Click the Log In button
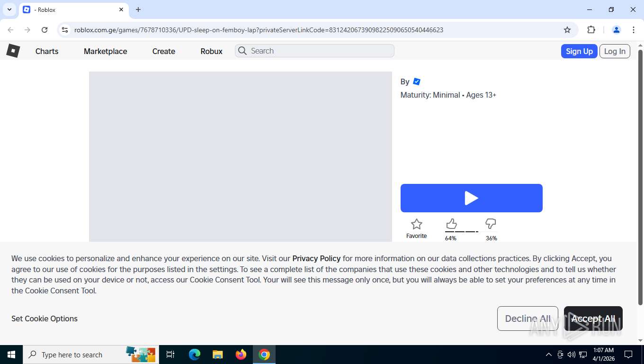The height and width of the screenshot is (364, 644). pos(615,51)
